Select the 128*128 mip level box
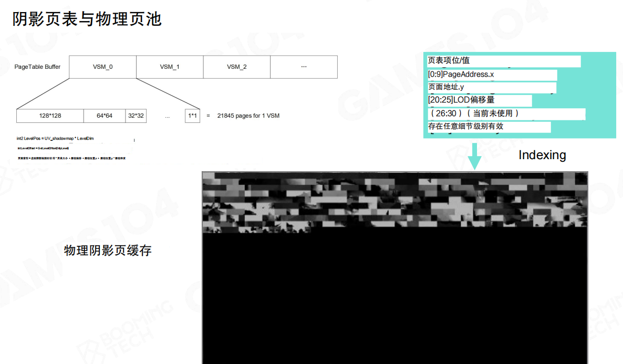623x364 pixels. [x=50, y=116]
